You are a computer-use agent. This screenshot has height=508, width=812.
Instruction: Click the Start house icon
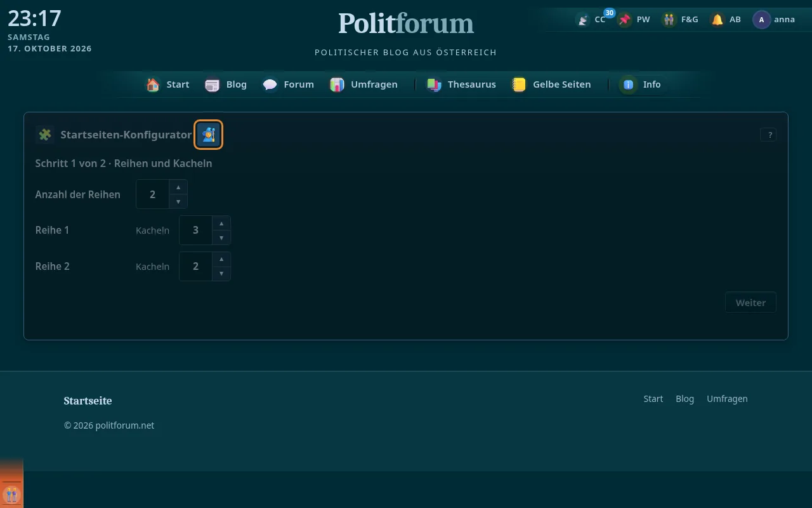coord(153,84)
